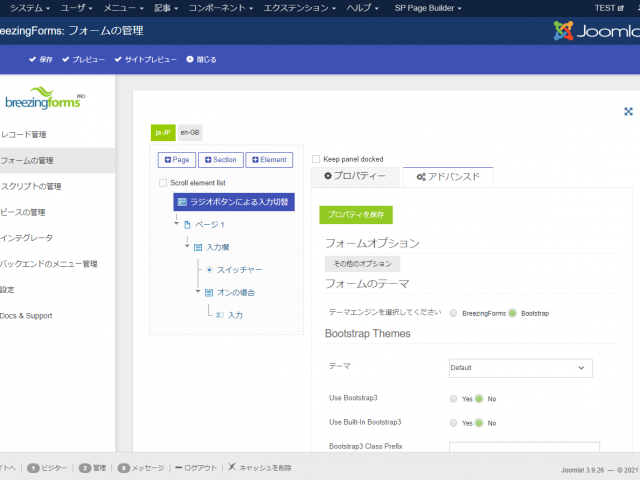
Task: Click the 閉じる toolbar button
Action: click(202, 60)
